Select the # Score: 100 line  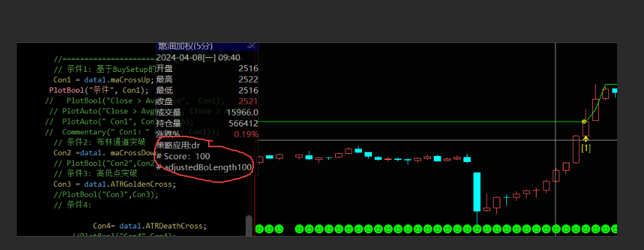tap(183, 156)
